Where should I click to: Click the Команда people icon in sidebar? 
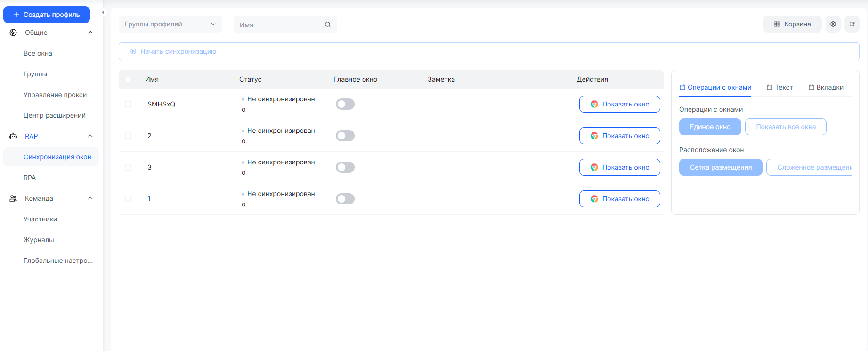pos(13,198)
